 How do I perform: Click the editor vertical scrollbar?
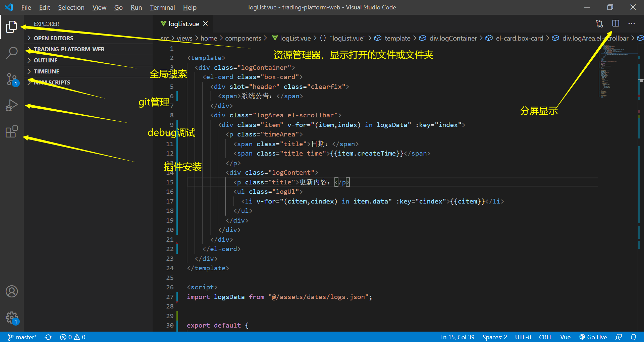click(x=641, y=188)
